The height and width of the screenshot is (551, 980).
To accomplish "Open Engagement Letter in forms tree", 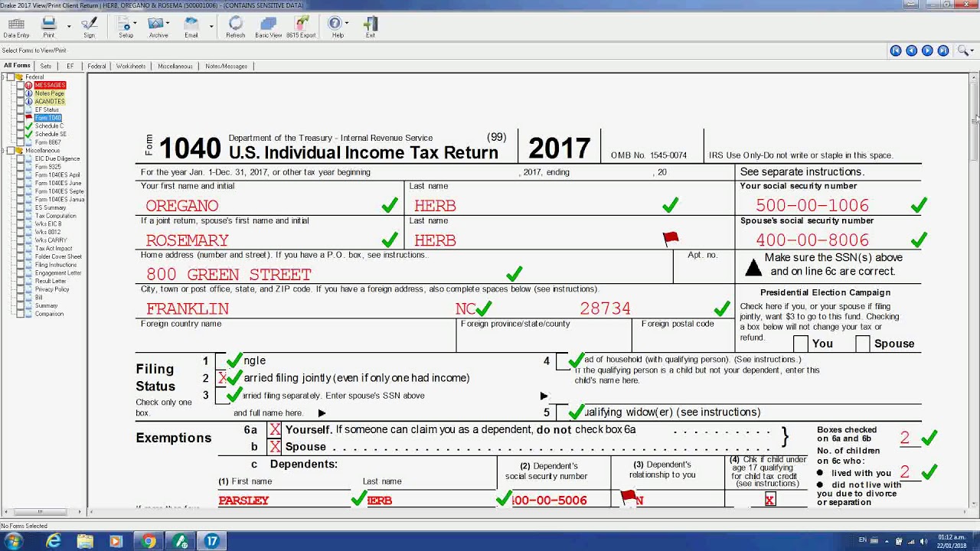I will pos(57,273).
